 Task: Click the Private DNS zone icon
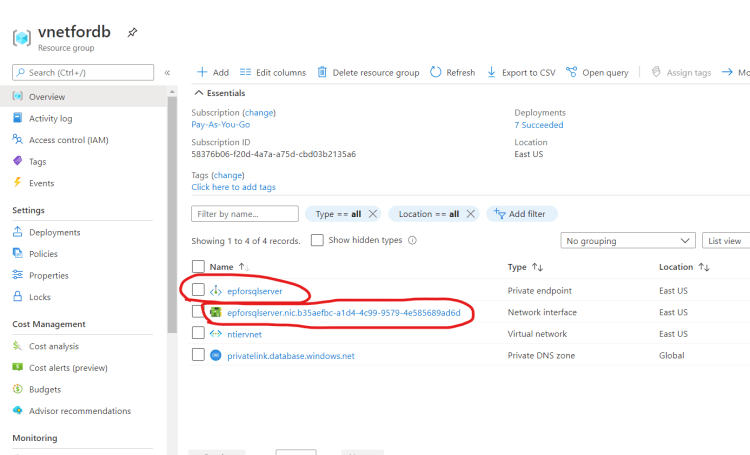(216, 355)
